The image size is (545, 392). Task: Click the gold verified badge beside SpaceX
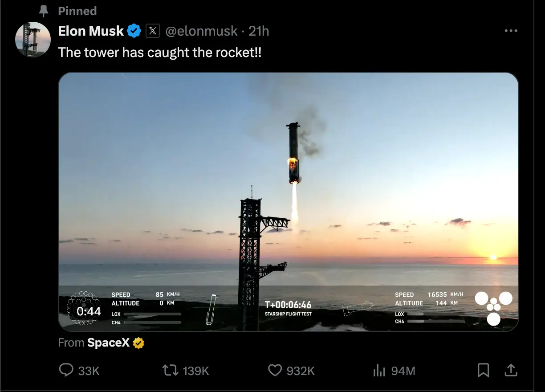pos(139,343)
